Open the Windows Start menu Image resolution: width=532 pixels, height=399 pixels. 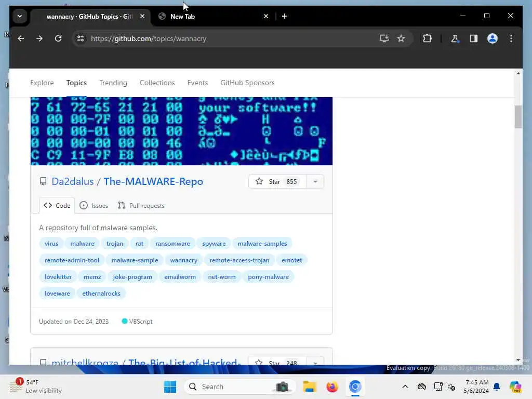(x=170, y=387)
